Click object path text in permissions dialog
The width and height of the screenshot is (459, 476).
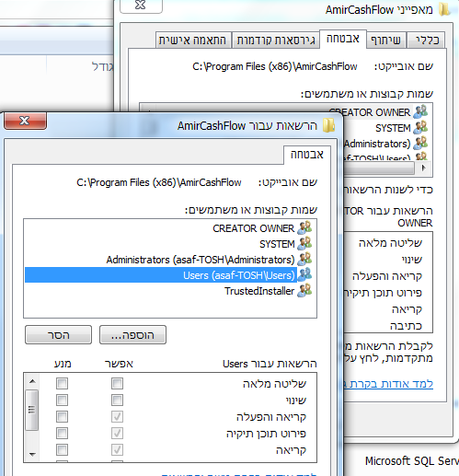click(159, 182)
